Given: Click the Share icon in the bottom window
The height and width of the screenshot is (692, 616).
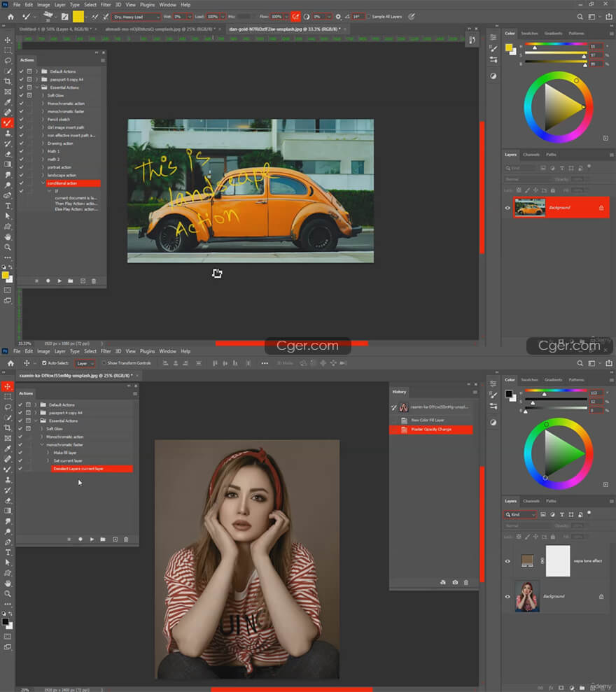Looking at the screenshot, I should click(609, 363).
